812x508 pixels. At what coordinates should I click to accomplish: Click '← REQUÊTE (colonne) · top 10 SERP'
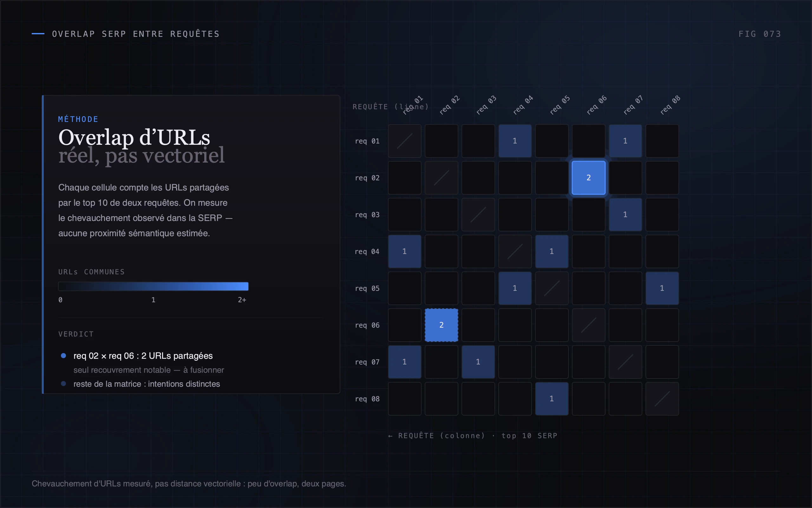(472, 436)
